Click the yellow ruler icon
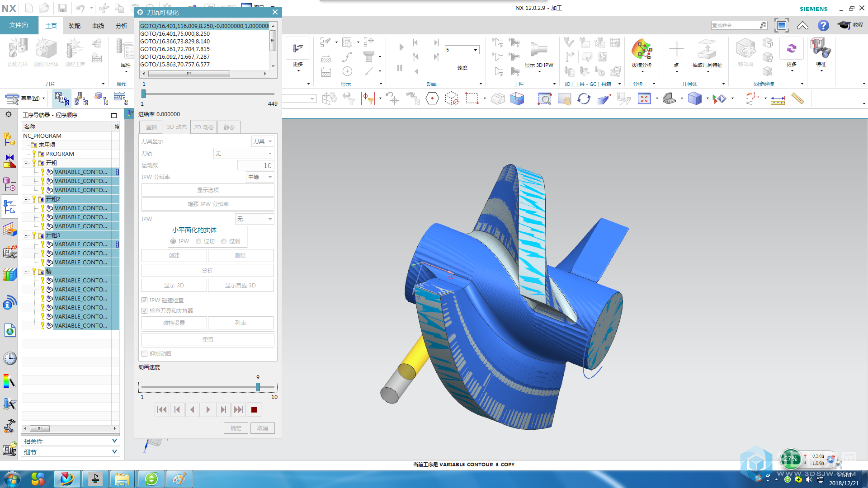The width and height of the screenshot is (868, 488). [797, 99]
